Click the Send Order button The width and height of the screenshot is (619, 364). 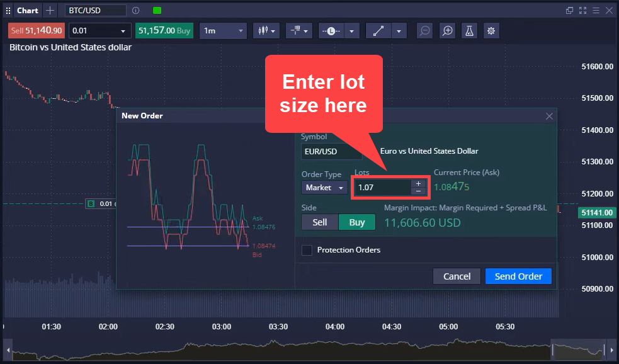(518, 276)
